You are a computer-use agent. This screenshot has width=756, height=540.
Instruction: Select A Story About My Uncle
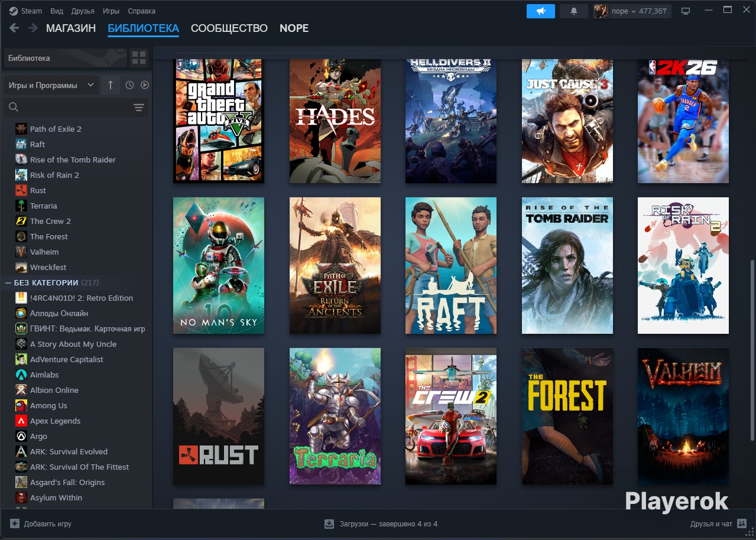(x=77, y=344)
